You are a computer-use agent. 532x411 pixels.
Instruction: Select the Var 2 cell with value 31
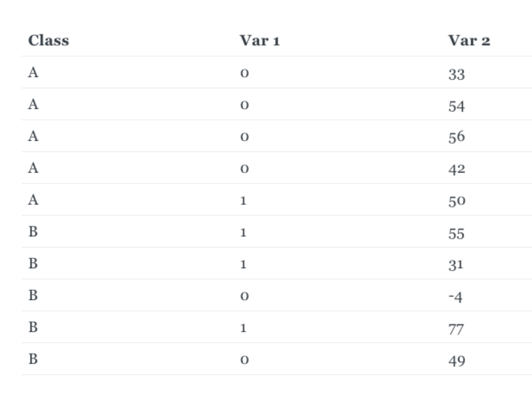(x=456, y=265)
